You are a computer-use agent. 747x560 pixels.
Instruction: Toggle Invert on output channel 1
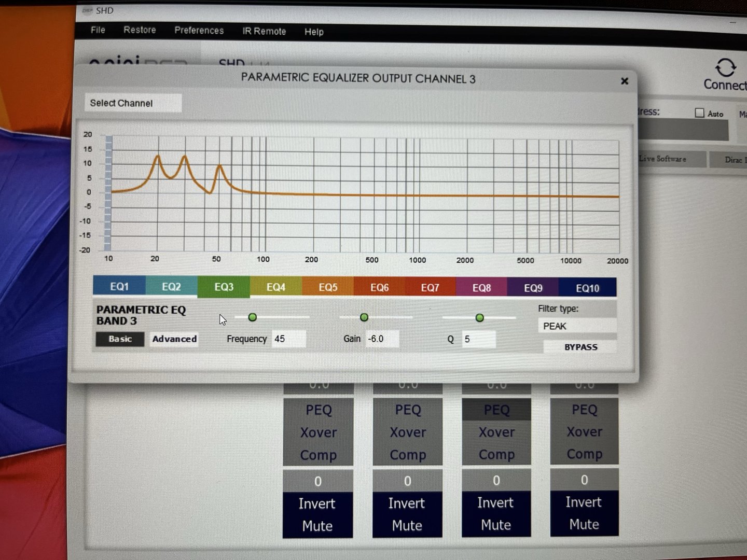(317, 504)
